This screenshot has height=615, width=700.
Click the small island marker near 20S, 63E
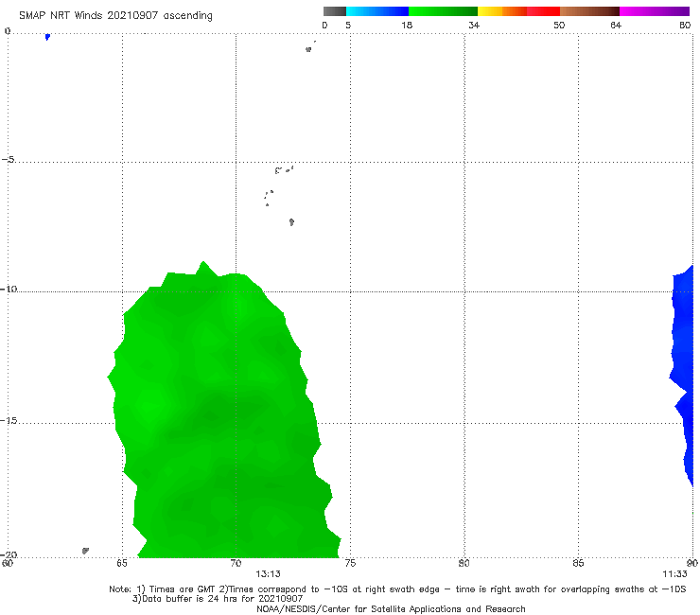(x=85, y=551)
